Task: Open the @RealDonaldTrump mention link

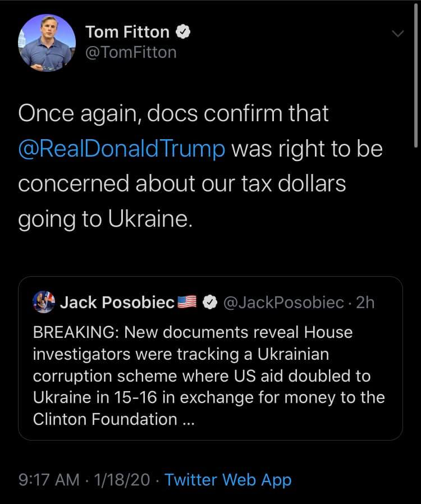Action: [122, 149]
